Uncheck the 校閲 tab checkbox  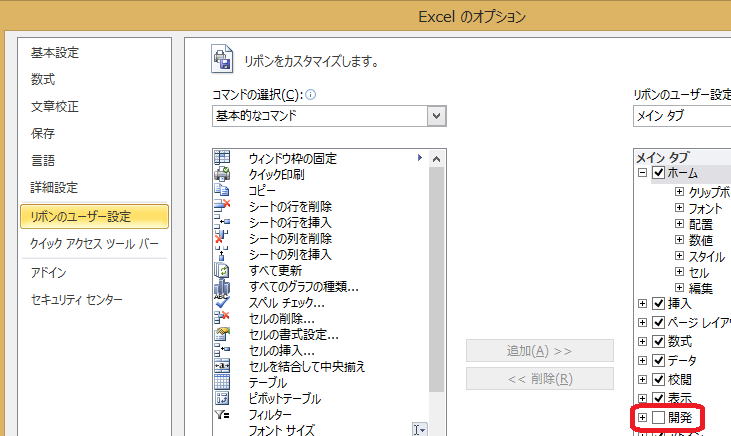pyautogui.click(x=658, y=380)
